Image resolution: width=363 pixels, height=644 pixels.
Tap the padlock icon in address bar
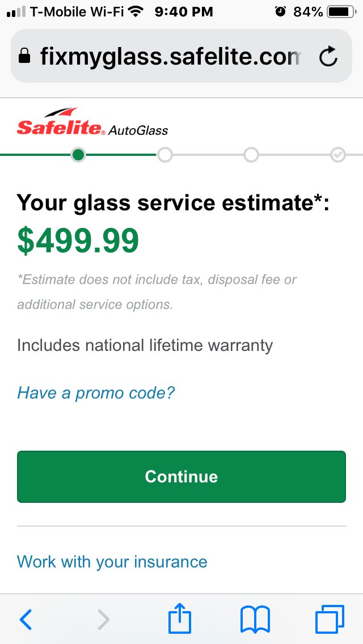(x=24, y=56)
